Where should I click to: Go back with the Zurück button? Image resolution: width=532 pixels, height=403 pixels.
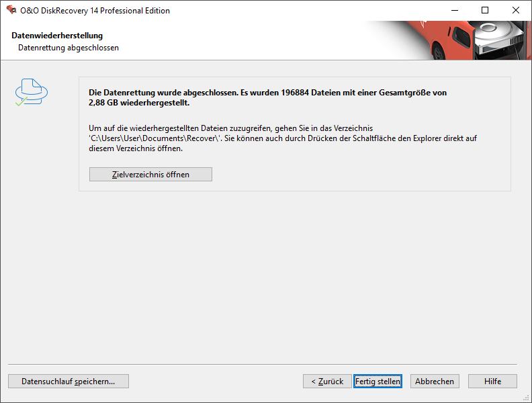[327, 382]
